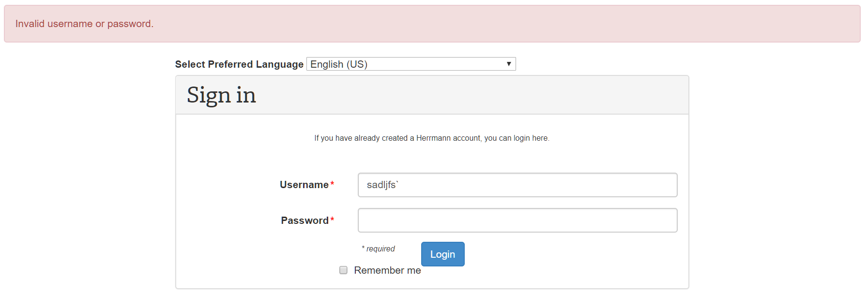Click the red asterisk beside Username

coord(332,184)
